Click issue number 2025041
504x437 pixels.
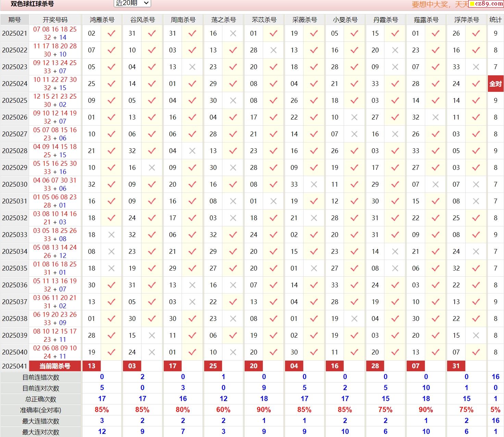15,366
